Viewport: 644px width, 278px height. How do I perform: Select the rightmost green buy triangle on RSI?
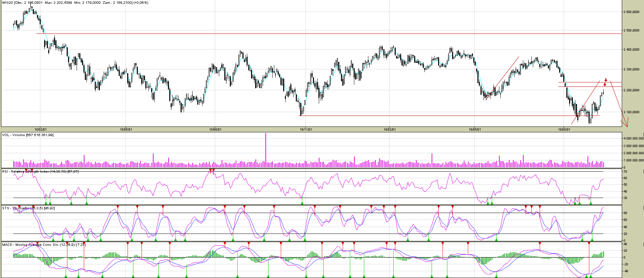point(591,203)
